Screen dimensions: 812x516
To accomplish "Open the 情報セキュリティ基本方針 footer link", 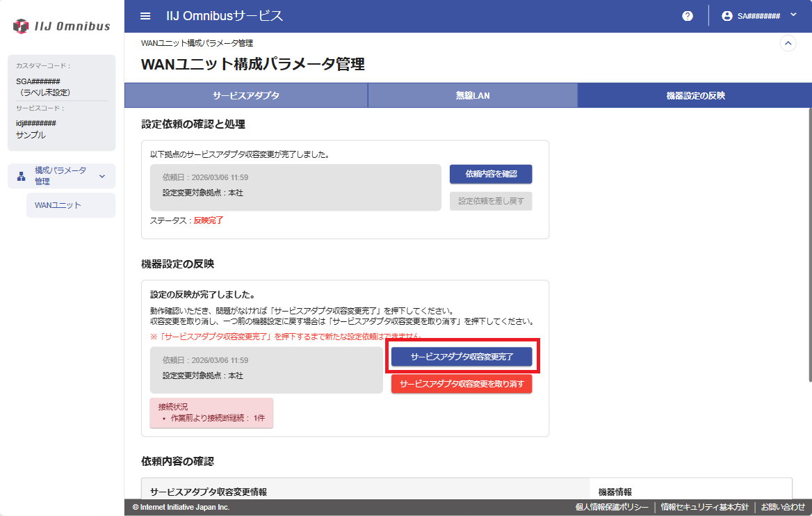I will point(704,508).
